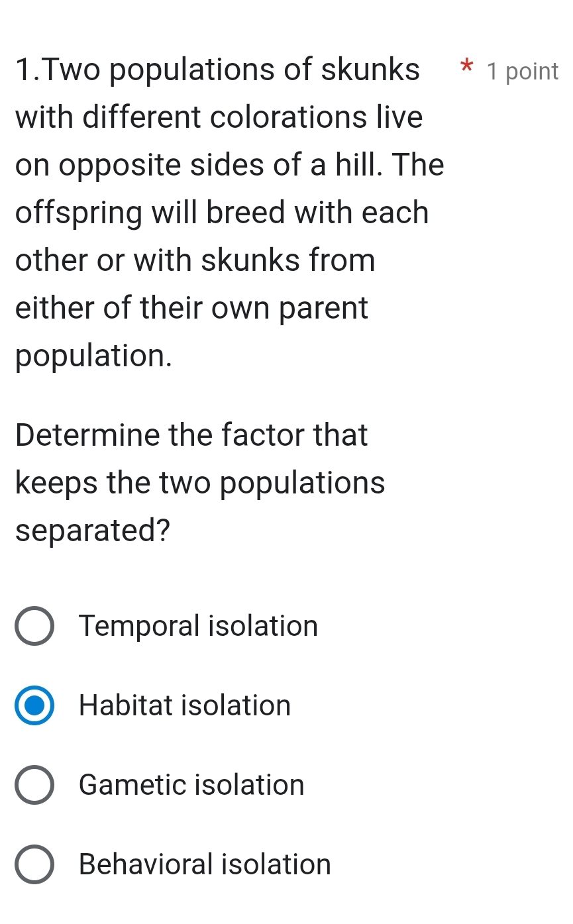
Task: Click the 1 point label
Action: (x=521, y=71)
